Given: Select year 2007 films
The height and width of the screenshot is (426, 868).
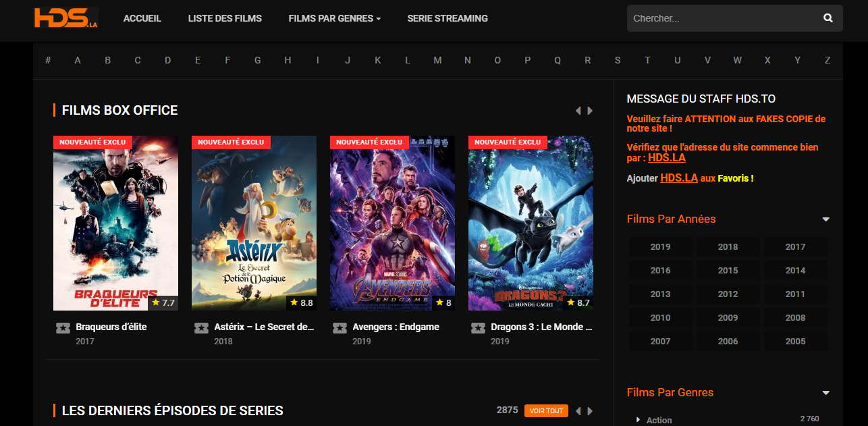Looking at the screenshot, I should 660,342.
